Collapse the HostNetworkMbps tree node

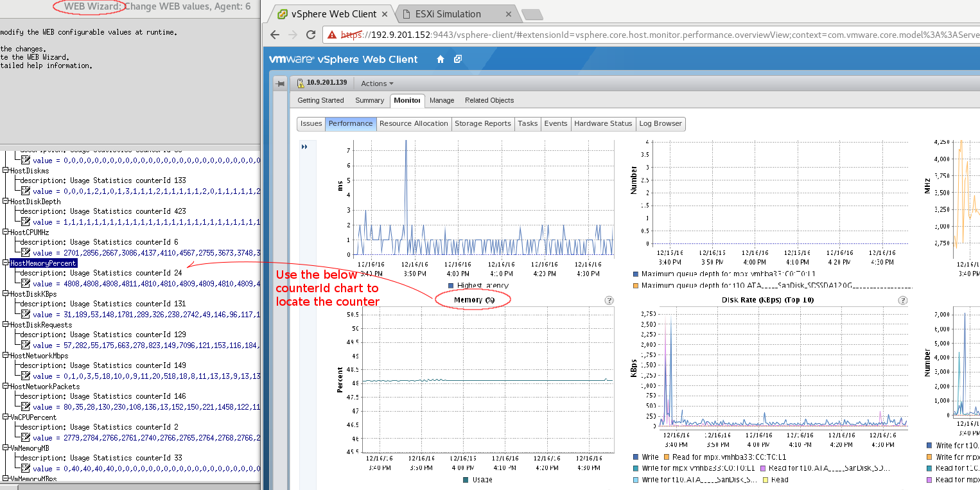6,355
